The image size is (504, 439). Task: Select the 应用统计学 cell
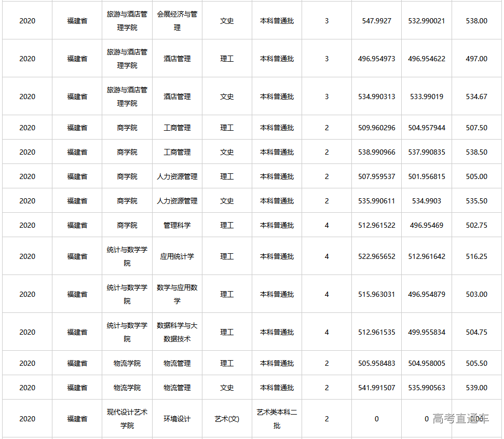click(x=177, y=255)
